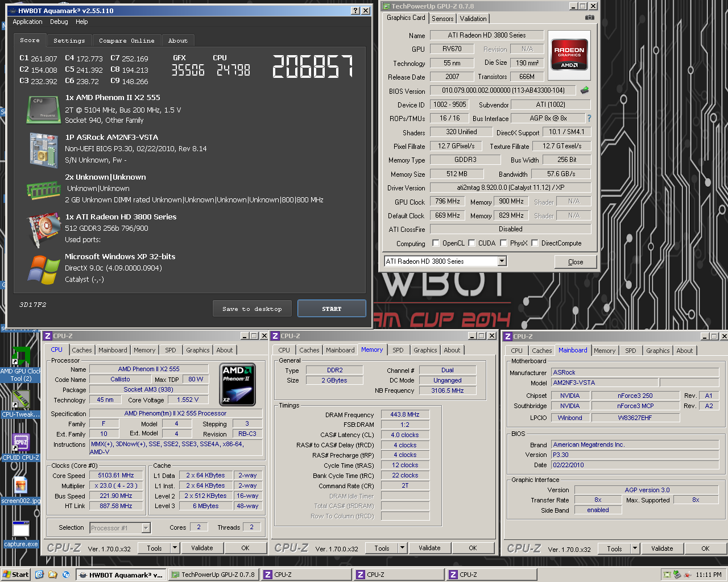Screen dimensions: 728x582
Task: Click the Core Speed 5103.61 MHz value
Action: pos(116,476)
